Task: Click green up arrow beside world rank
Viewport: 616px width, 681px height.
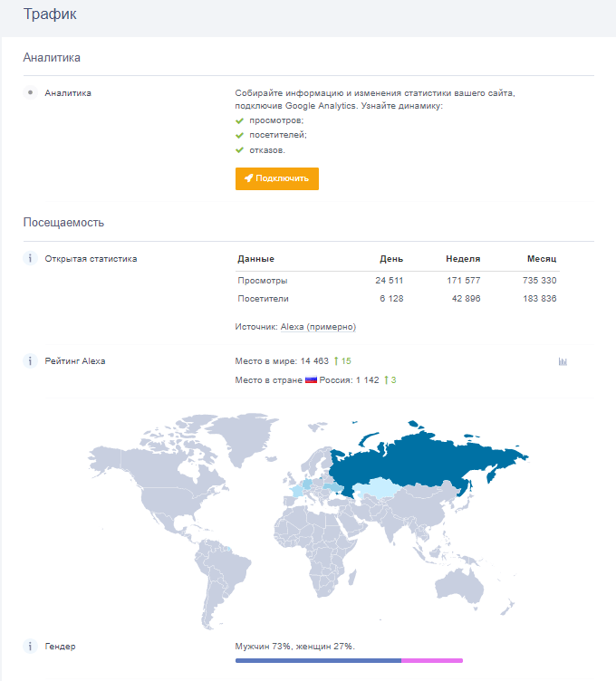Action: [336, 361]
